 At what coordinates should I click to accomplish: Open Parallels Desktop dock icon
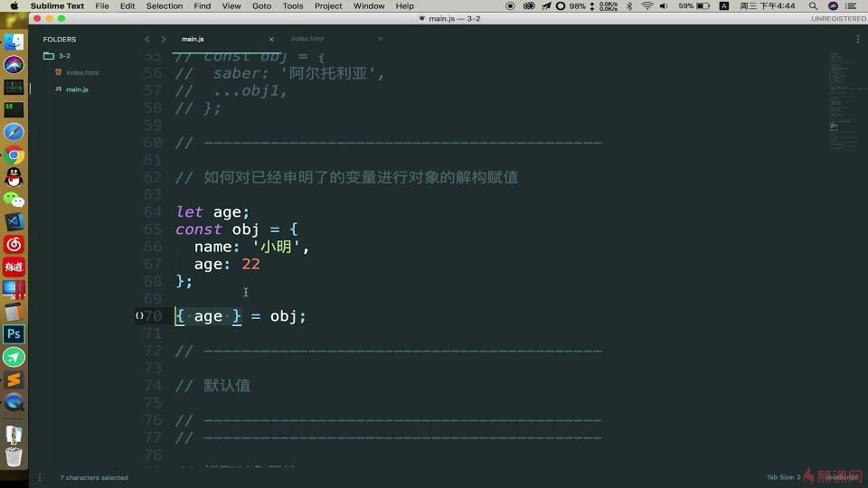(x=14, y=289)
